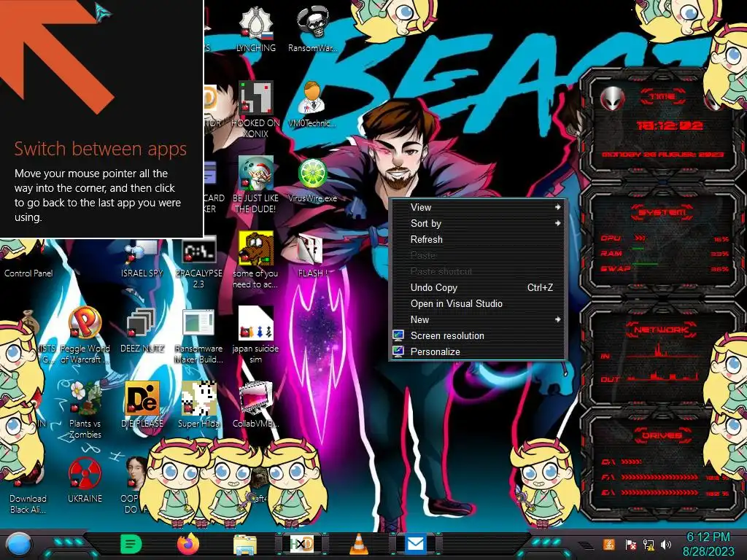This screenshot has width=747, height=560.
Task: Select the HOOKED ON XONIX icon
Action: coord(256,109)
